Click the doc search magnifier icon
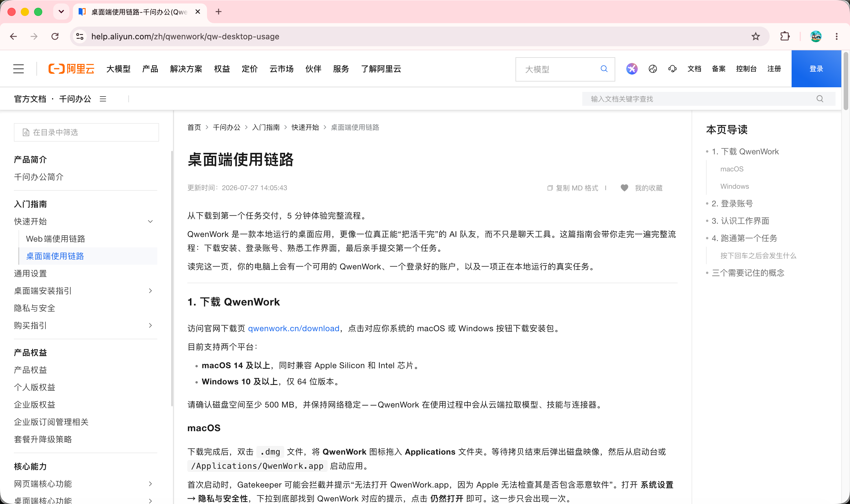850x504 pixels. tap(820, 99)
